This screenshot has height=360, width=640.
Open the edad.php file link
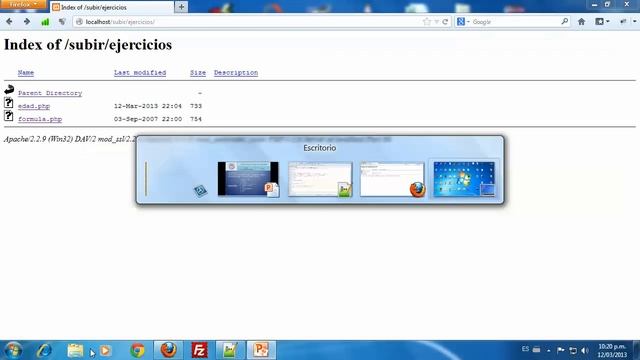[34, 106]
